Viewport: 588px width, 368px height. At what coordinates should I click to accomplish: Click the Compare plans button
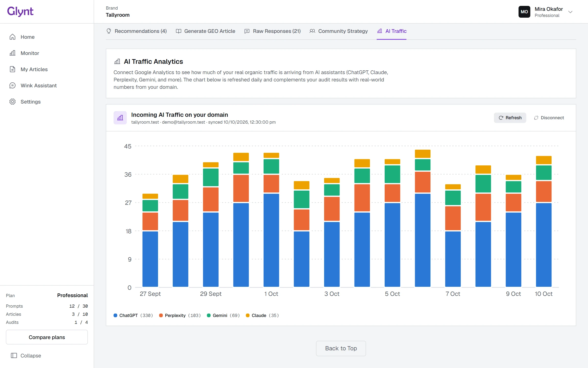coord(47,337)
